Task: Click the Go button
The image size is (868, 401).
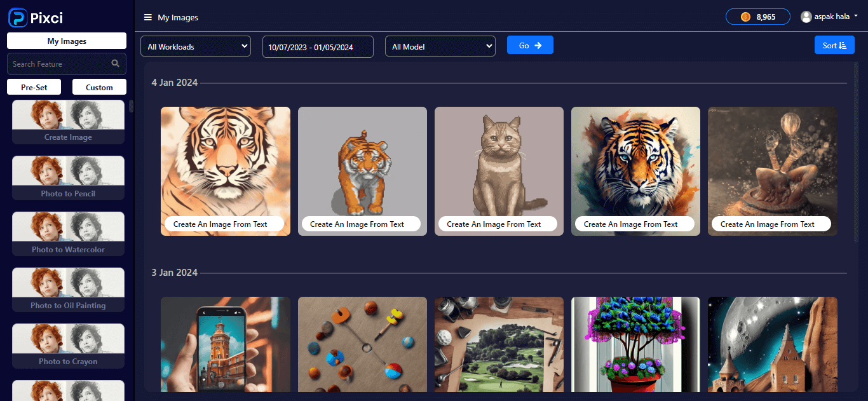Action: [530, 45]
